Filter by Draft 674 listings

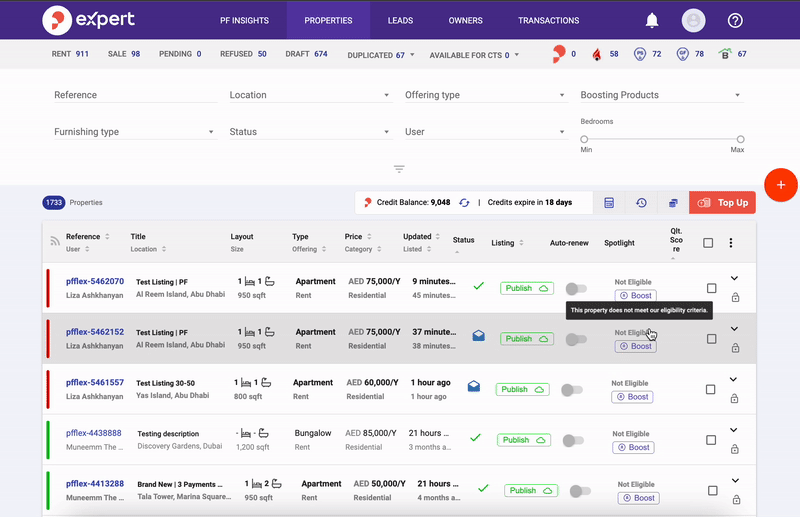(x=306, y=54)
